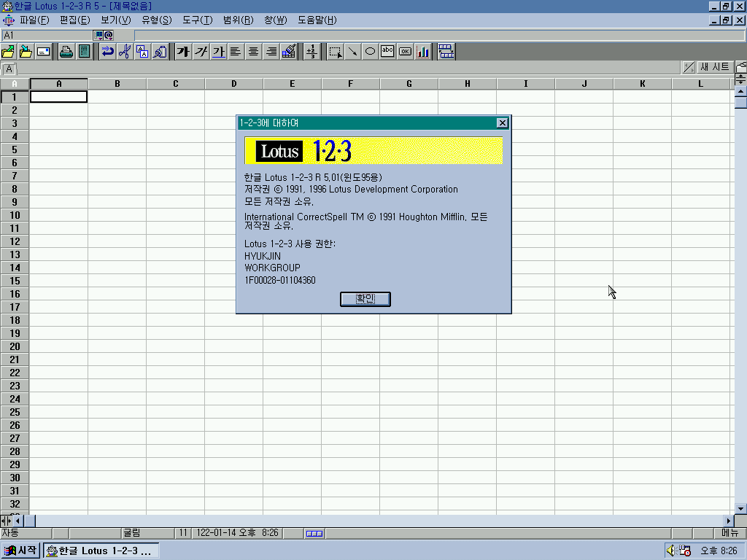This screenshot has width=747, height=560.
Task: Click the Print Preview page icon
Action: 85,52
